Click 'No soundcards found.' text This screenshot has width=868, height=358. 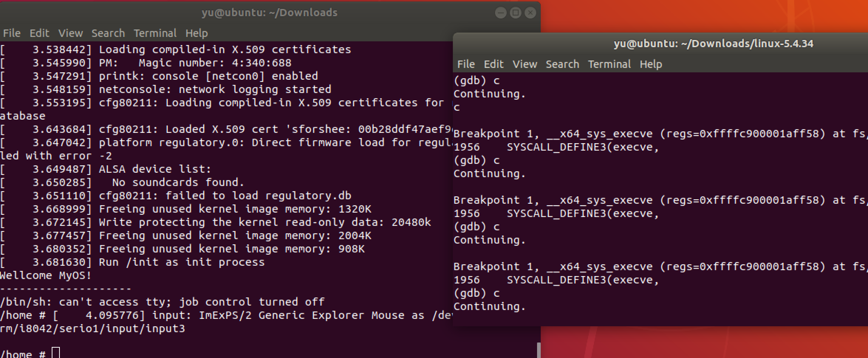[178, 182]
